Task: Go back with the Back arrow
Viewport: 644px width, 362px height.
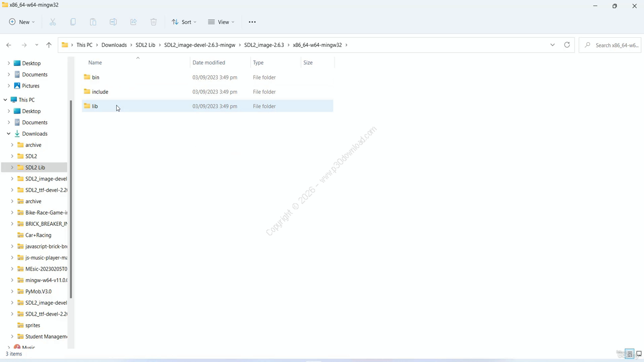Action: point(9,45)
